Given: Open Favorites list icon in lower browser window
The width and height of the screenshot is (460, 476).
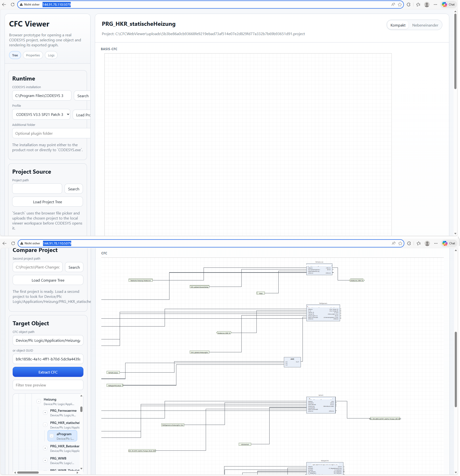Looking at the screenshot, I should pos(419,244).
